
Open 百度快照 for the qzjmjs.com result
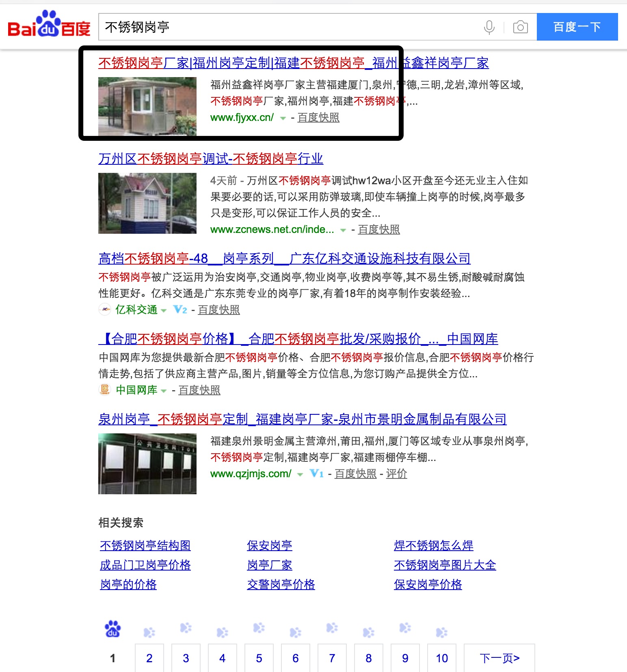point(356,474)
